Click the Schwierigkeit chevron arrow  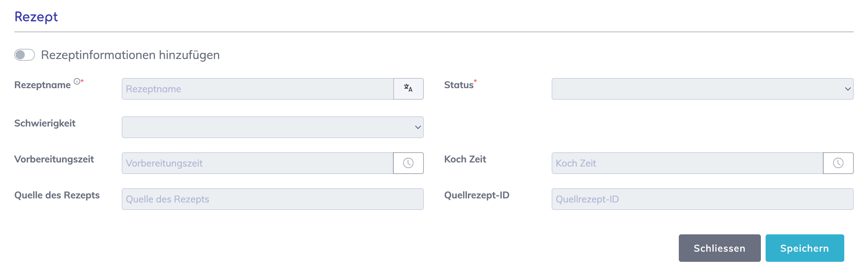click(418, 127)
